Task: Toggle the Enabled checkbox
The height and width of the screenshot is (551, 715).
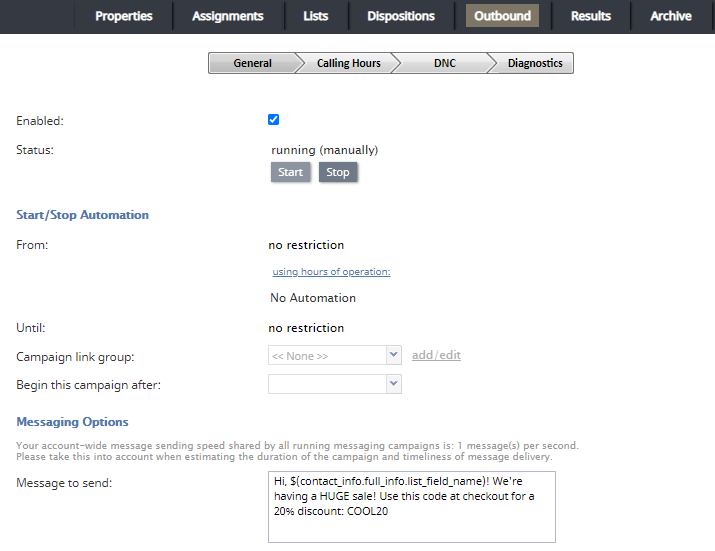Action: [274, 120]
